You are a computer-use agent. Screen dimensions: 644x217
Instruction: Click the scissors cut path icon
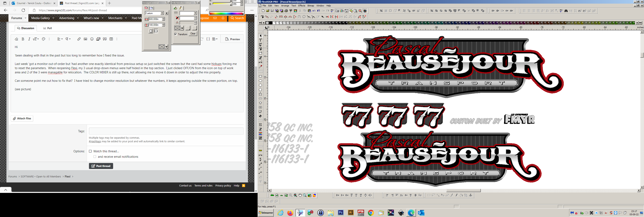pos(327,17)
